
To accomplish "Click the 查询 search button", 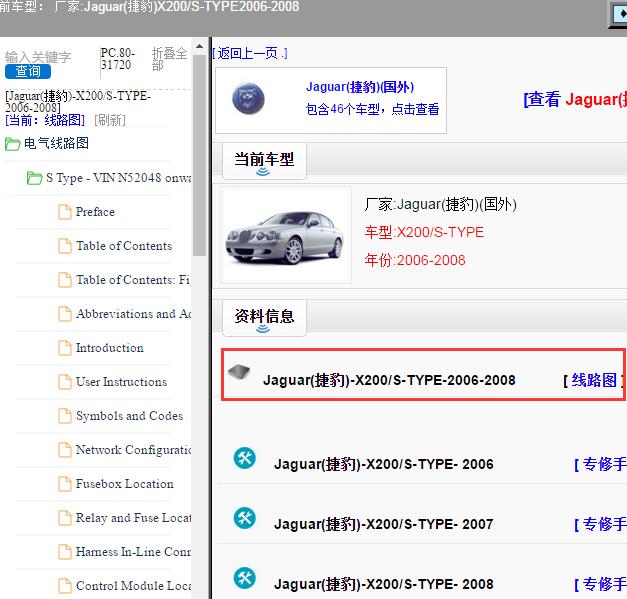I will 28,72.
